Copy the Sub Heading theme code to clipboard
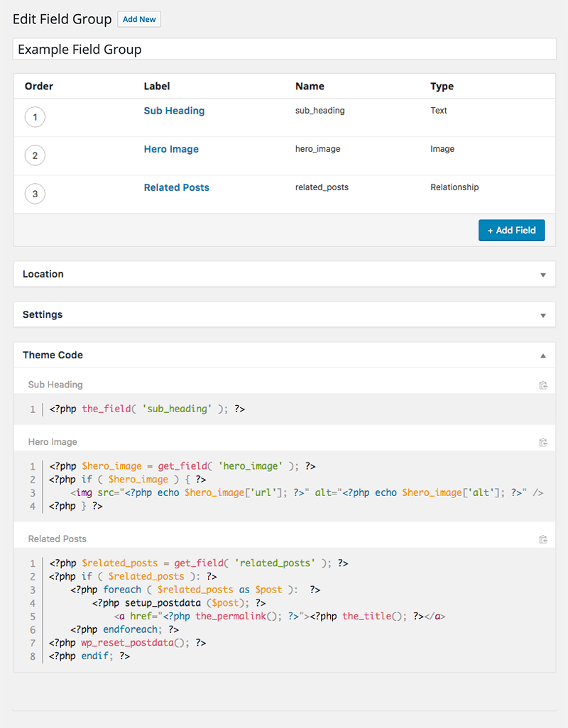Viewport: 568px width, 728px height. coord(543,385)
